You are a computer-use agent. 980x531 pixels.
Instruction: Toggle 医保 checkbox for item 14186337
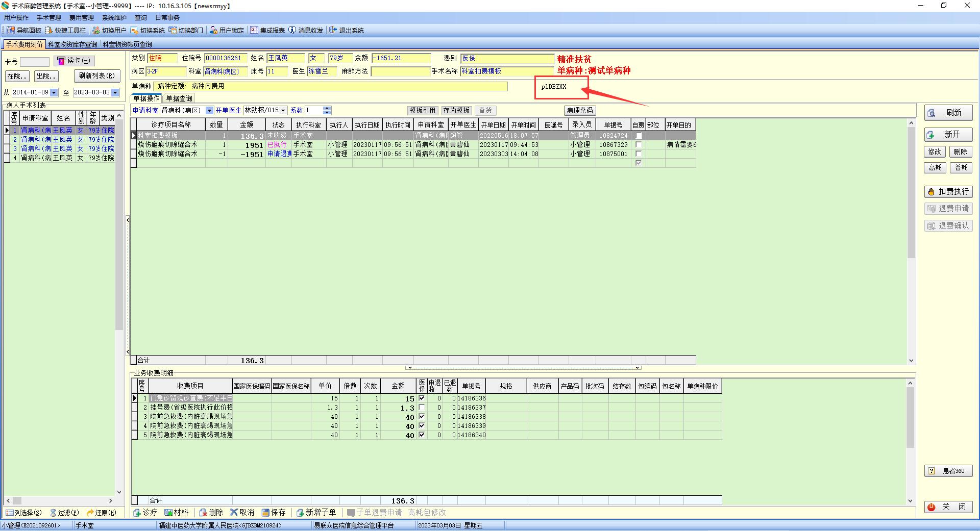click(422, 408)
